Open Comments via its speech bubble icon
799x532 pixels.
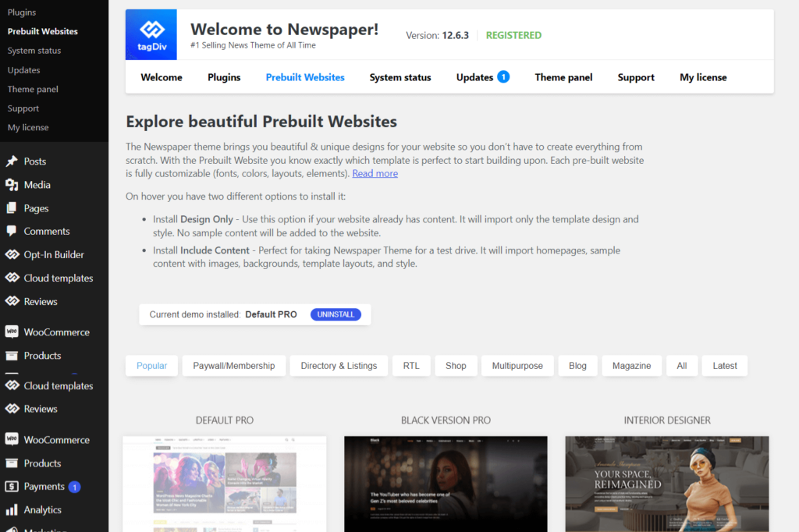pyautogui.click(x=12, y=232)
